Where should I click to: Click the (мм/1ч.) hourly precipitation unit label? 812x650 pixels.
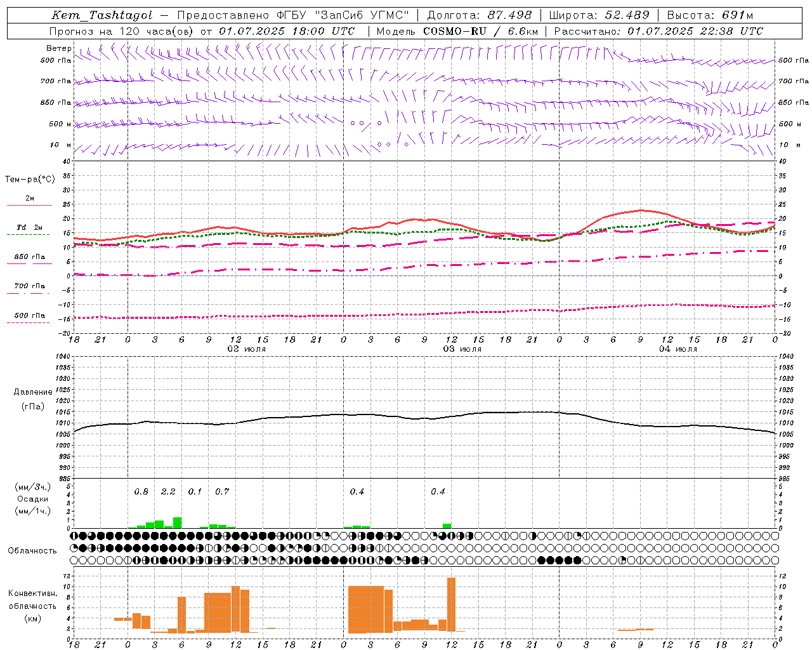pos(33,511)
